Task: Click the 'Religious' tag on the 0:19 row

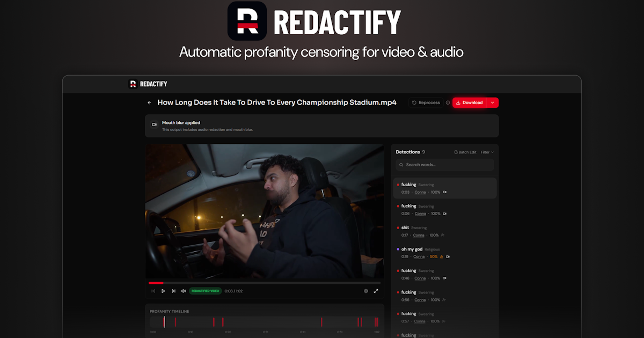Action: click(432, 249)
